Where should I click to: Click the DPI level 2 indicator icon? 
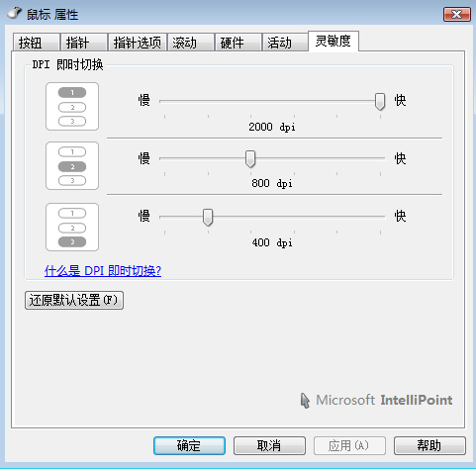(72, 165)
